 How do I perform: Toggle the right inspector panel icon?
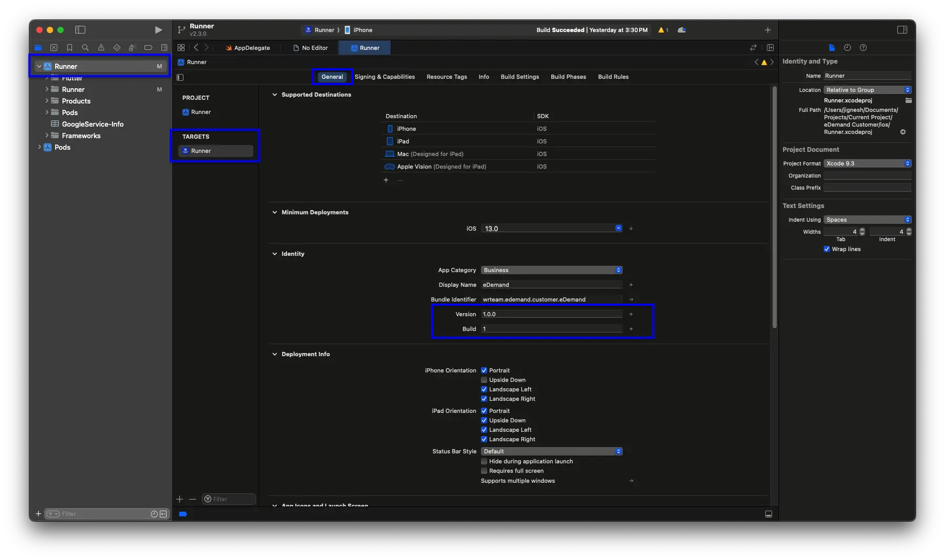pos(902,30)
